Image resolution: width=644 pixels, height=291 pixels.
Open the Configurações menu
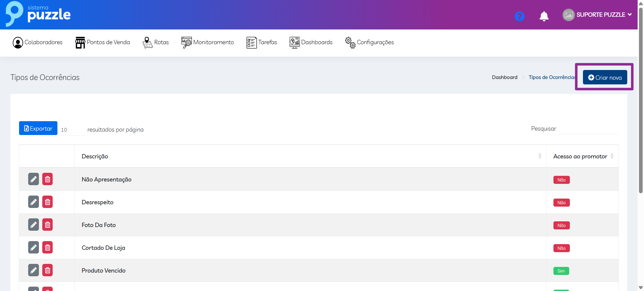coord(369,43)
